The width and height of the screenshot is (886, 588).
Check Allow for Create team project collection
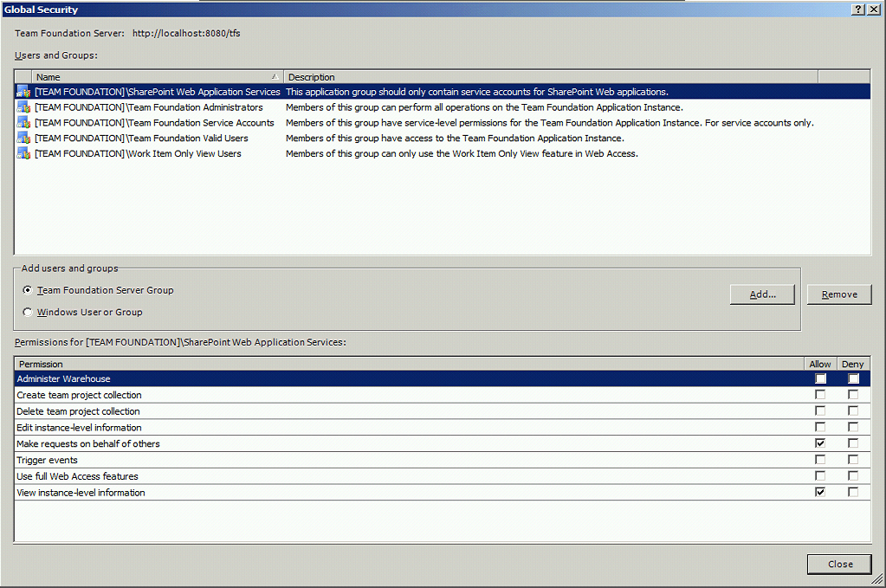pos(820,395)
